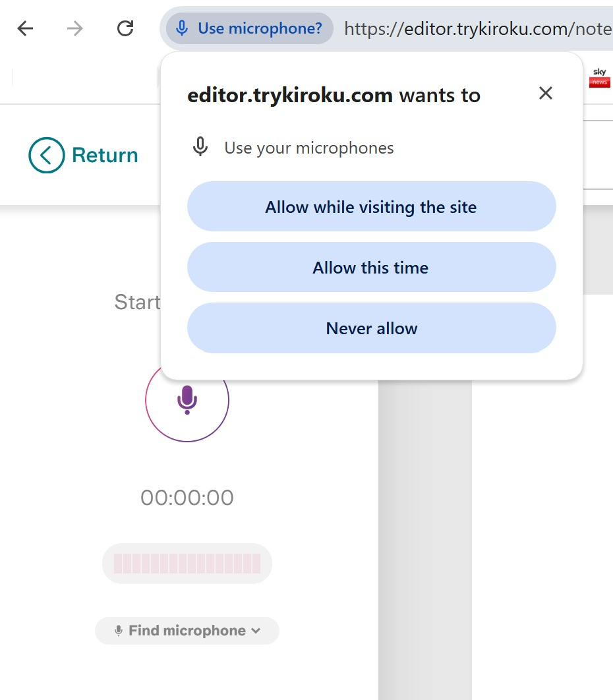Screen dimensions: 613x700
Task: Click the browser forward arrow
Action: [75, 28]
